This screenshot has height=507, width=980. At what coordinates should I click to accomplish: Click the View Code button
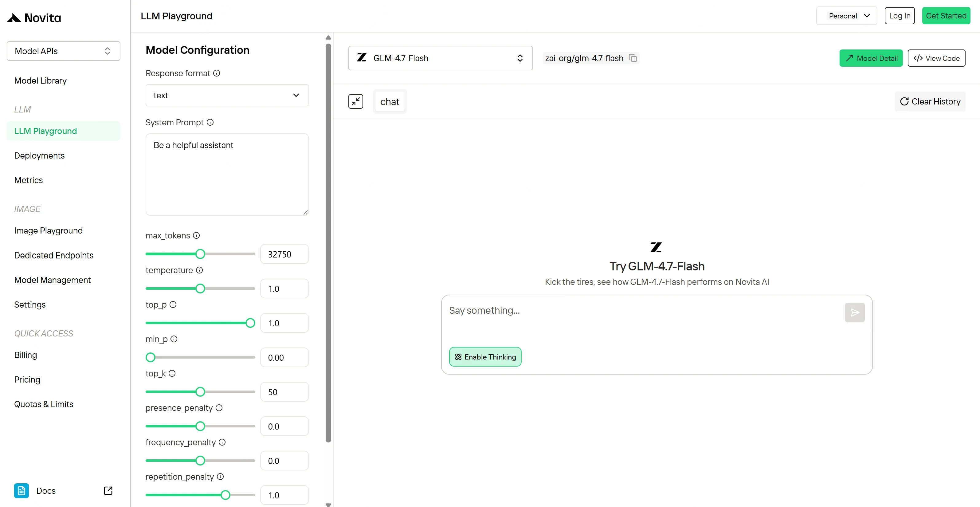936,58
